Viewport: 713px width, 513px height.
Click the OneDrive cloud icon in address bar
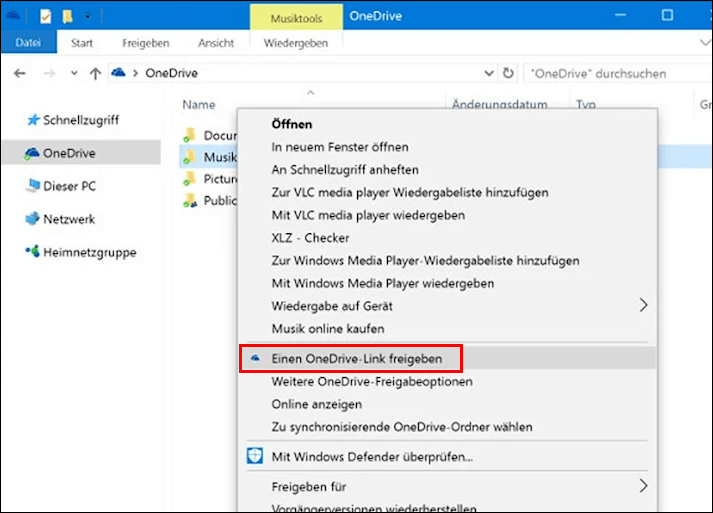point(119,72)
